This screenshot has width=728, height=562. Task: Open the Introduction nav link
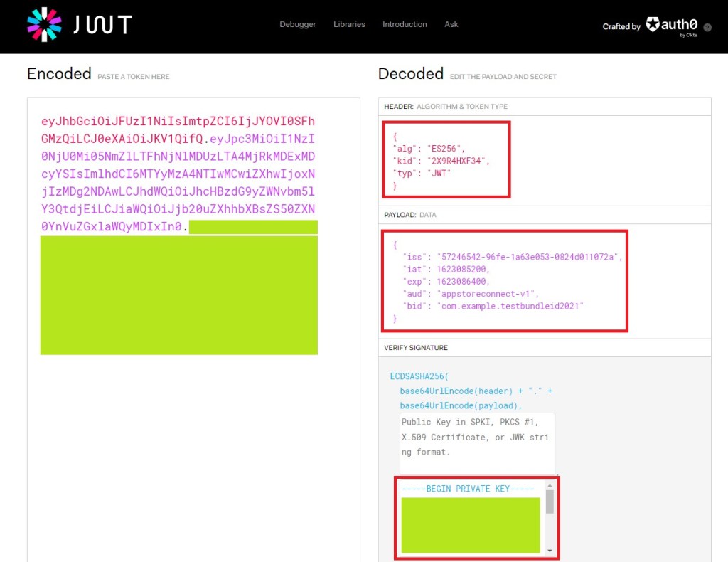coord(405,24)
